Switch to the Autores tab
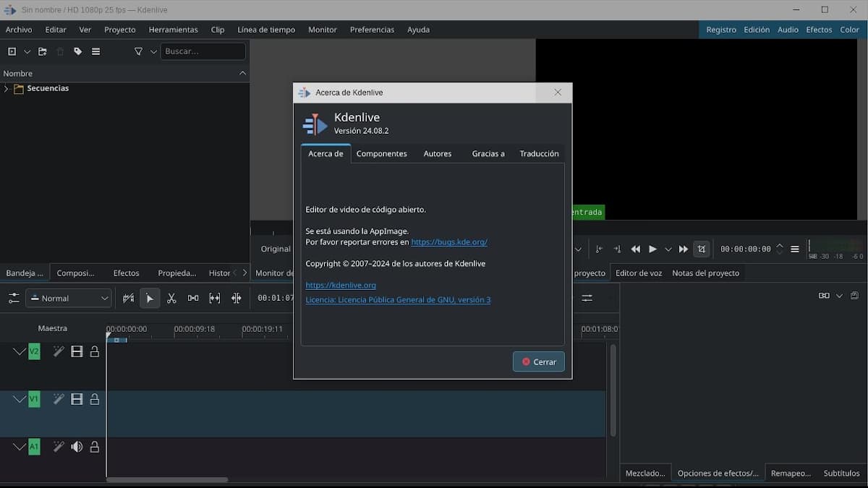The image size is (868, 488). pyautogui.click(x=438, y=153)
